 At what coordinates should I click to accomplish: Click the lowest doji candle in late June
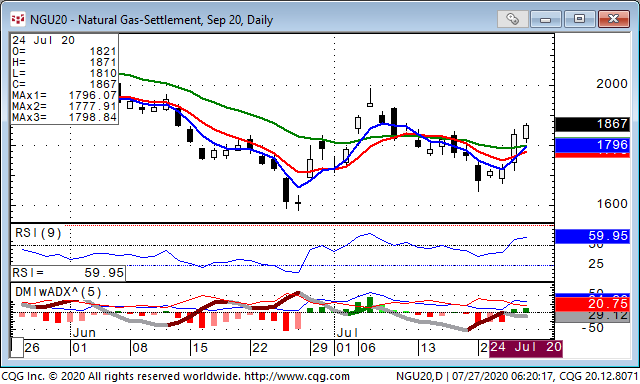(298, 202)
